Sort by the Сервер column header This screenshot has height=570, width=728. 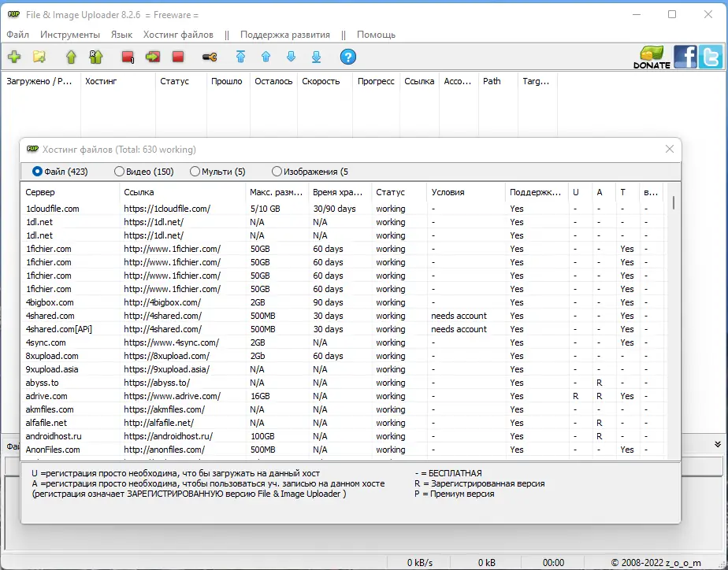click(70, 192)
